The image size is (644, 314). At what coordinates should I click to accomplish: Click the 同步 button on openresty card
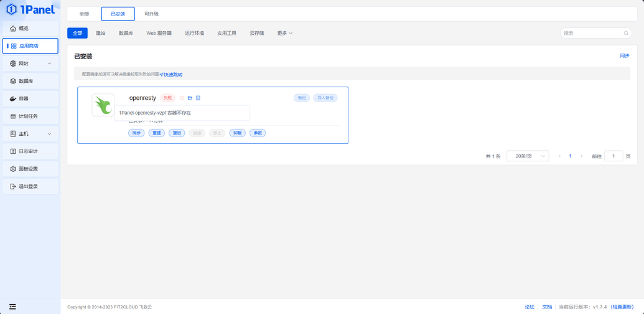click(136, 133)
